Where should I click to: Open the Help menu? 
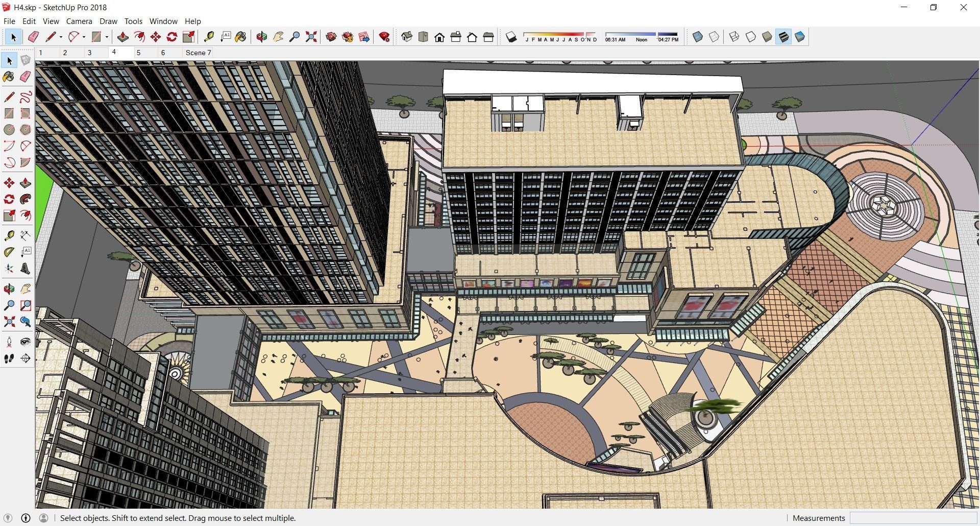[x=192, y=21]
